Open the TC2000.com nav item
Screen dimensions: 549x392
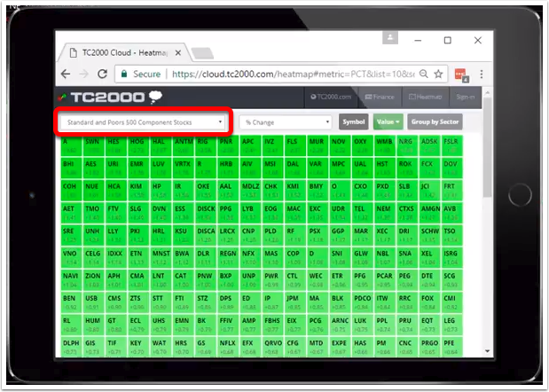coord(331,97)
